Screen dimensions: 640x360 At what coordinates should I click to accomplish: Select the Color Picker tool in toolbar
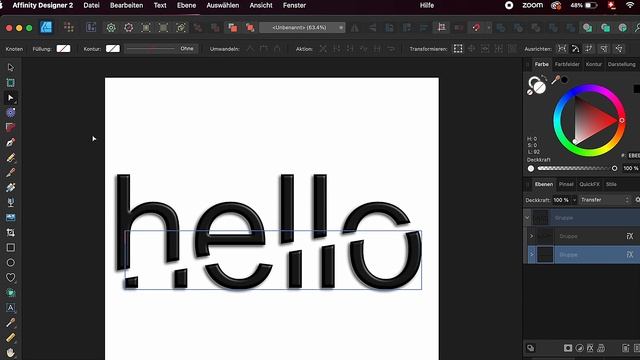tap(11, 323)
